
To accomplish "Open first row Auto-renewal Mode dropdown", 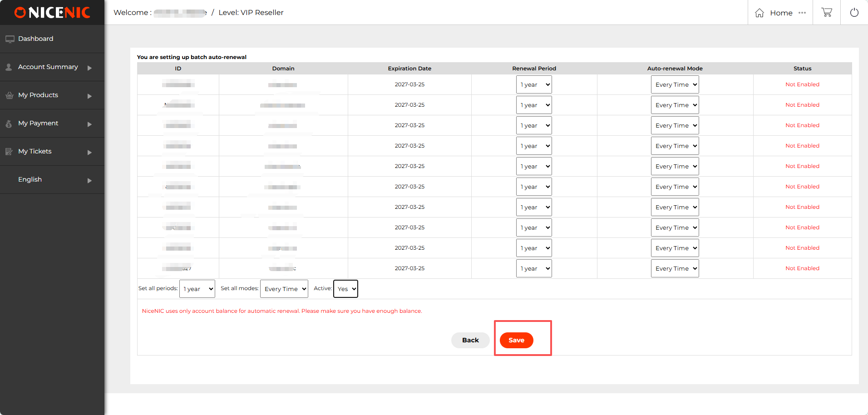I will (675, 84).
